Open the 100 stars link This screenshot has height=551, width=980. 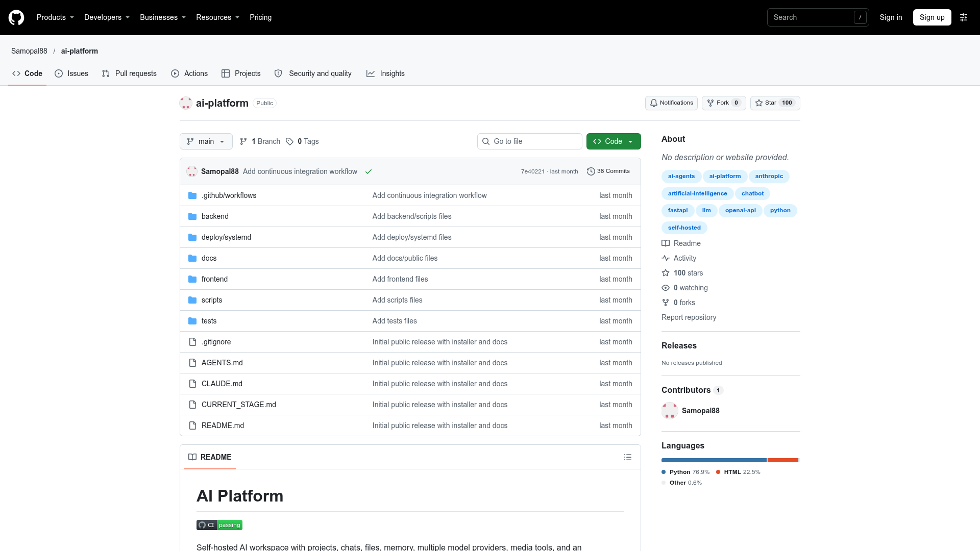click(x=682, y=273)
